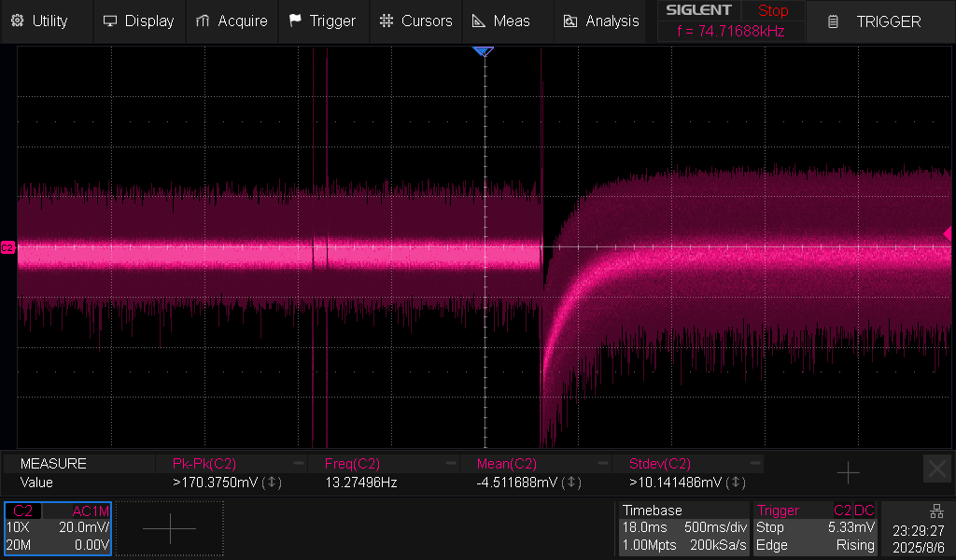
Task: Click the Cursors grid icon
Action: [x=386, y=21]
